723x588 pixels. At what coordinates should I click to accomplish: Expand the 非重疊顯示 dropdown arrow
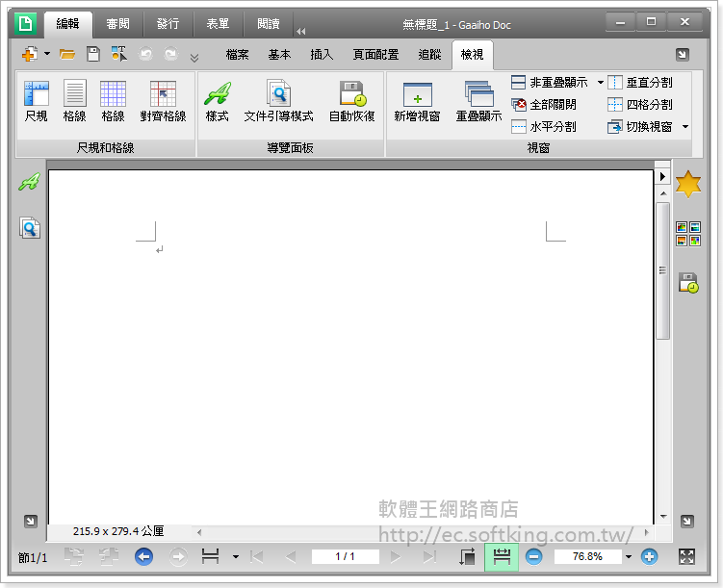[601, 83]
